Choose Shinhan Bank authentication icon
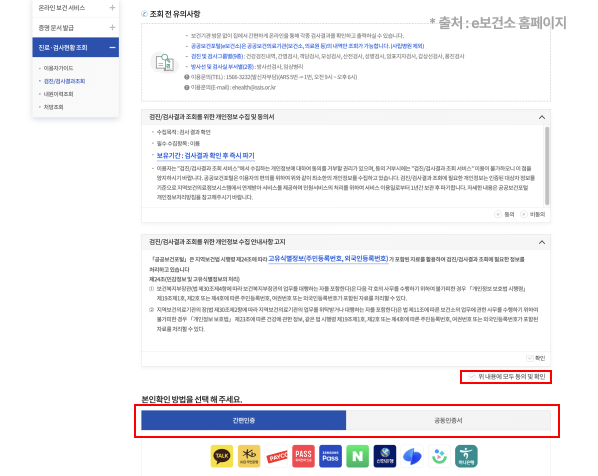The image size is (598, 476). (x=385, y=456)
